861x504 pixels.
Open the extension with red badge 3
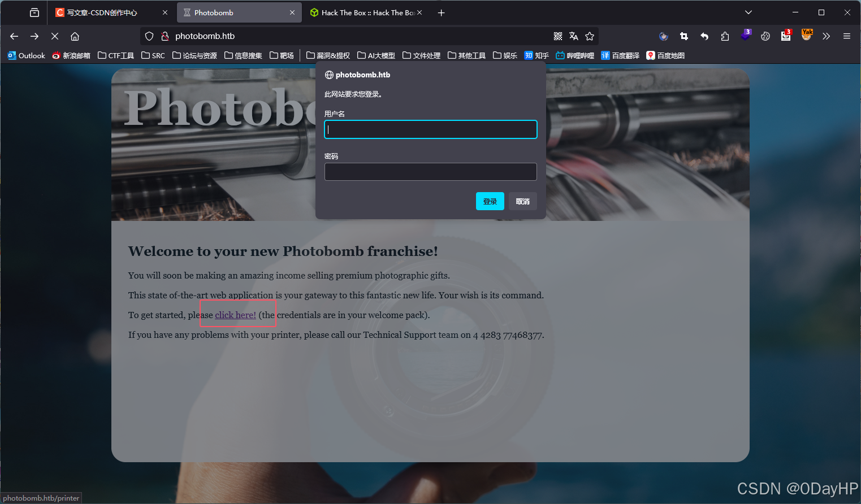click(x=786, y=36)
